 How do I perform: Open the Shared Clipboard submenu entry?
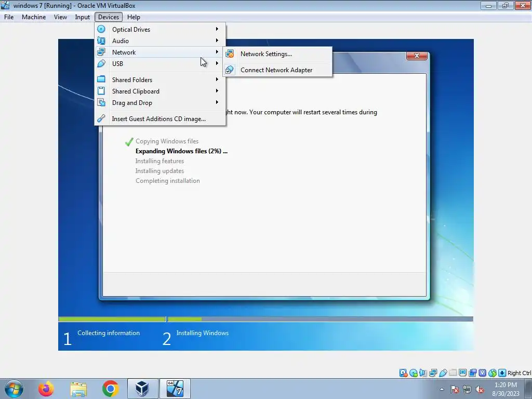pyautogui.click(x=160, y=91)
